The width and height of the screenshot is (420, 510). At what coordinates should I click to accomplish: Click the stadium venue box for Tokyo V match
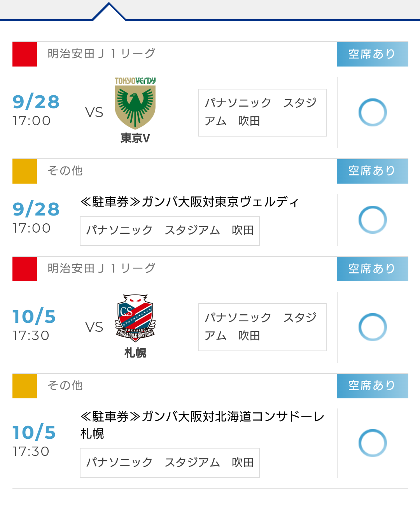tap(262, 112)
